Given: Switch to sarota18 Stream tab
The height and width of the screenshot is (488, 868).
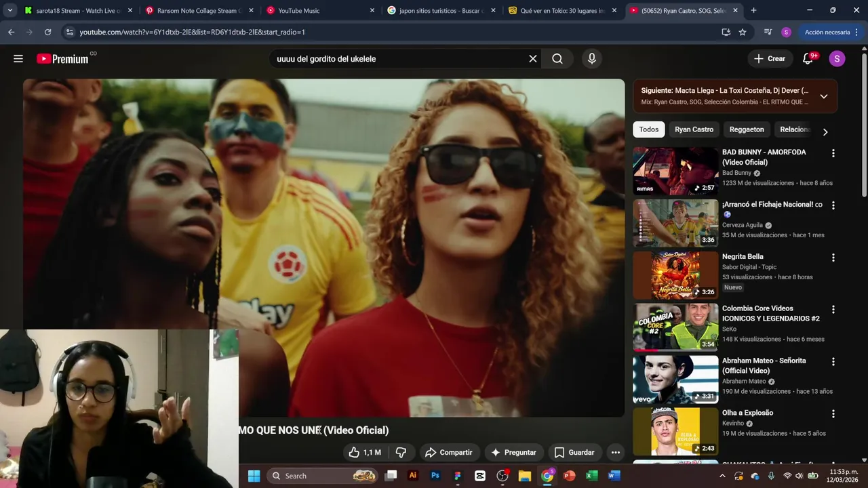Looking at the screenshot, I should pyautogui.click(x=78, y=11).
